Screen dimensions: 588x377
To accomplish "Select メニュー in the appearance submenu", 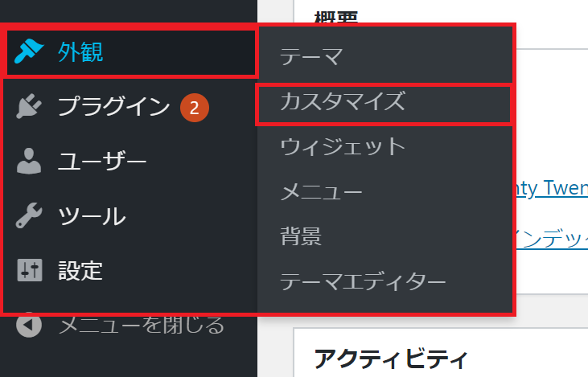I will click(x=384, y=191).
